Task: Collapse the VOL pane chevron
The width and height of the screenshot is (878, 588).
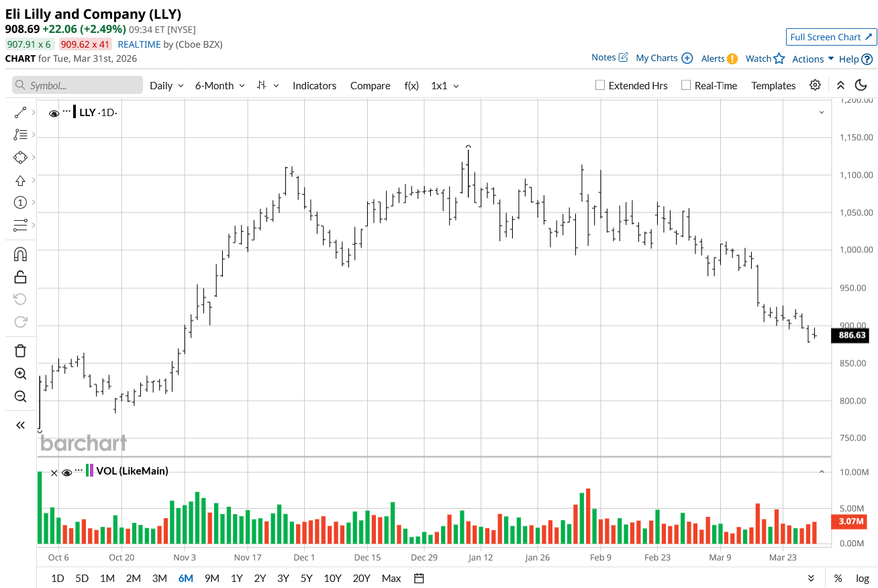Action: point(822,472)
